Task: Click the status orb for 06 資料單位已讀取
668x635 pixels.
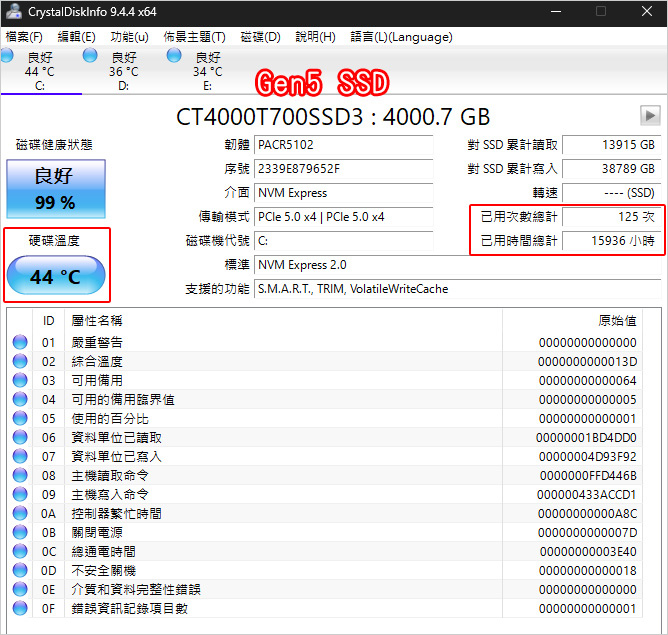Action: coord(20,437)
